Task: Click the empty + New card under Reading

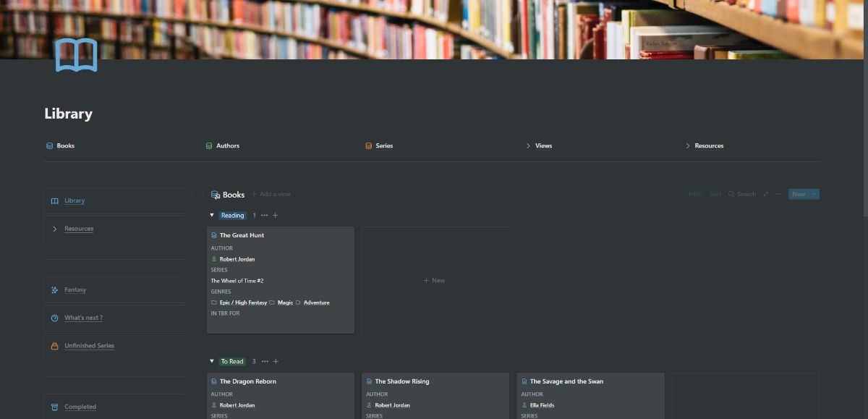Action: (435, 280)
